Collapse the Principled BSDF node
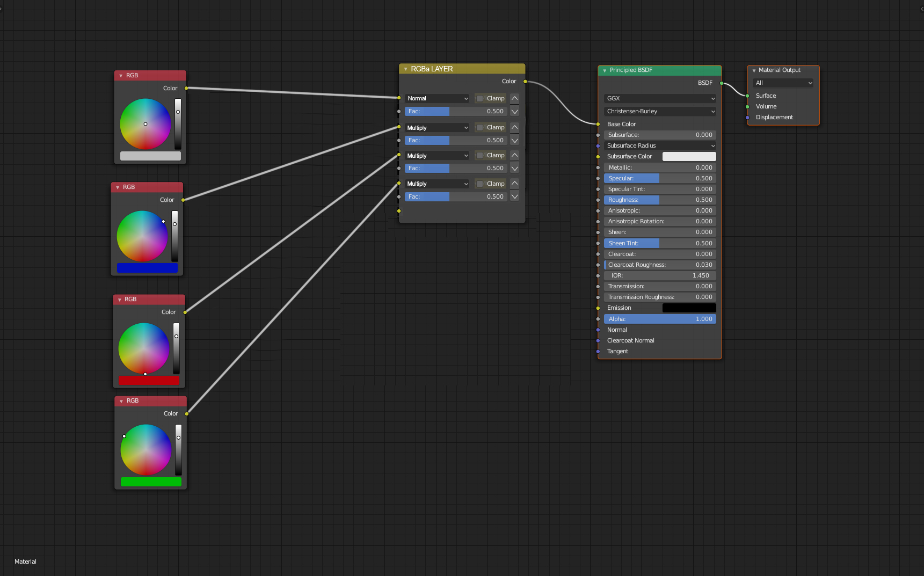Screen dimensions: 924x576 tap(605, 70)
